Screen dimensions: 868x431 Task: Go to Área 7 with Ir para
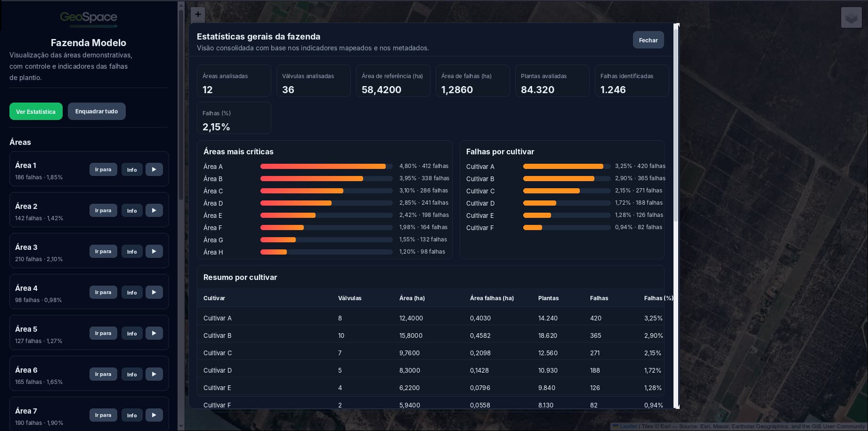coord(103,415)
